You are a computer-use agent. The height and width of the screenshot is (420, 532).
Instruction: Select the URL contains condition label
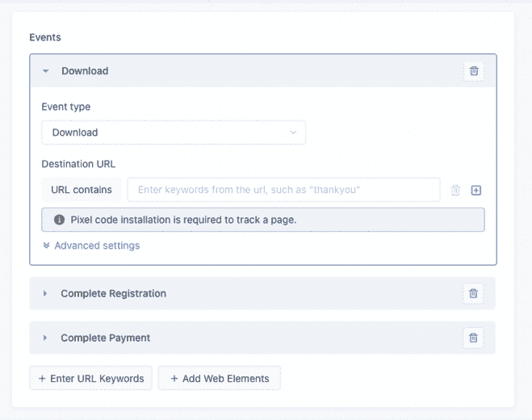pyautogui.click(x=82, y=190)
